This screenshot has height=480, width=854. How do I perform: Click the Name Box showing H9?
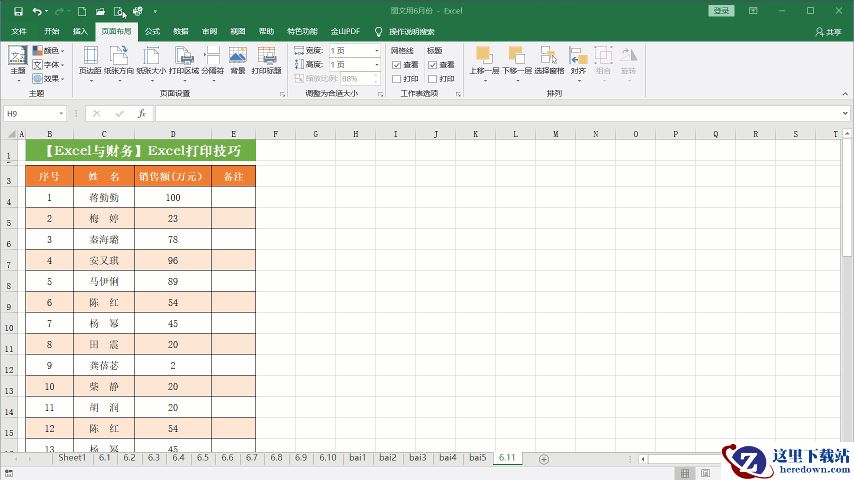30,113
